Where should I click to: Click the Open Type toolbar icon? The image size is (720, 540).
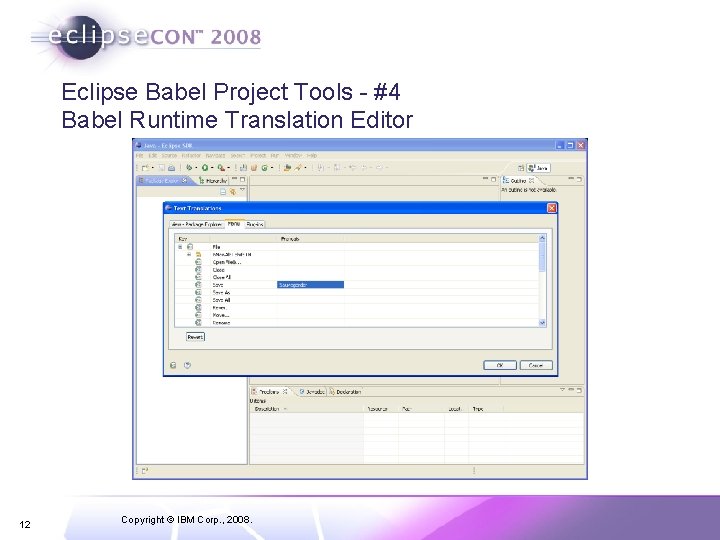[287, 168]
